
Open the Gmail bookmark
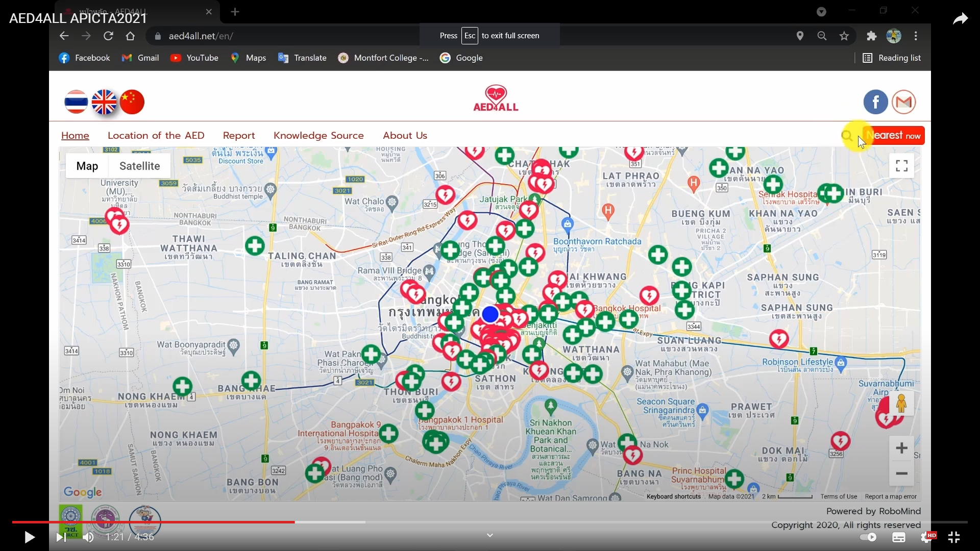(140, 58)
